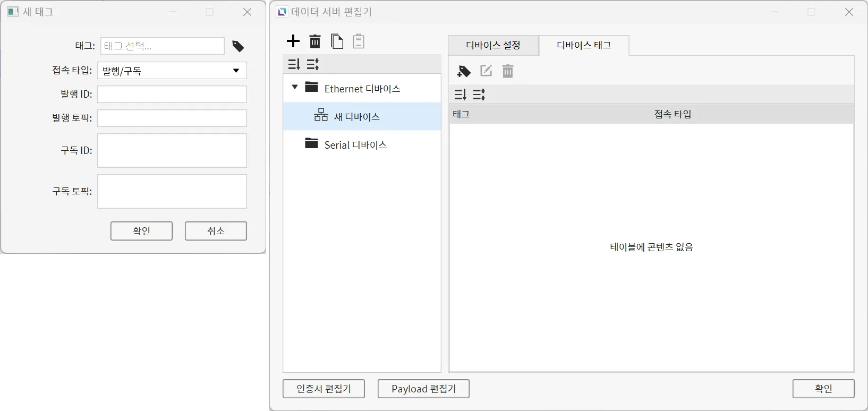This screenshot has height=411, width=868.
Task: Click the edit tag pencil icon
Action: [x=486, y=71]
